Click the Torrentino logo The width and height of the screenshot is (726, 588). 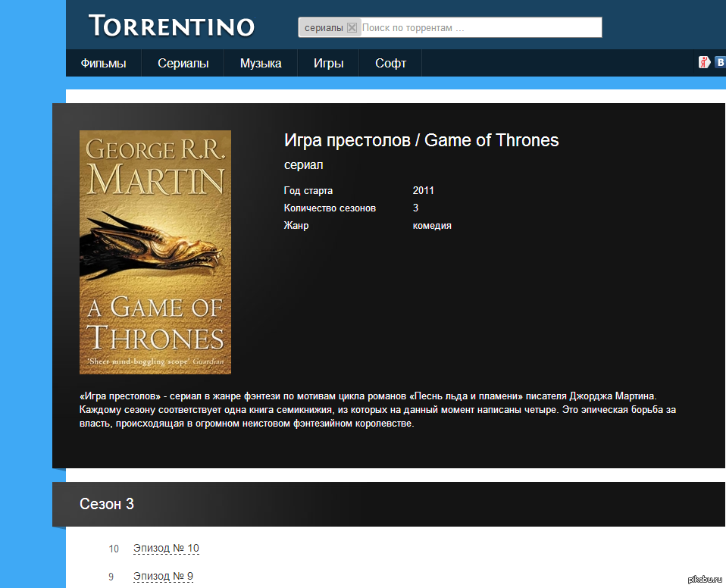point(171,26)
